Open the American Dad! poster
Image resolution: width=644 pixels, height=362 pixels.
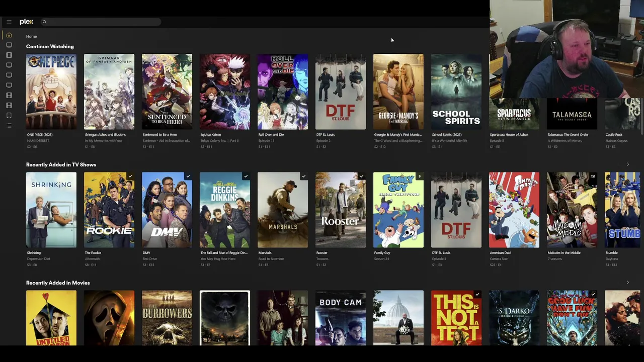pos(514,210)
